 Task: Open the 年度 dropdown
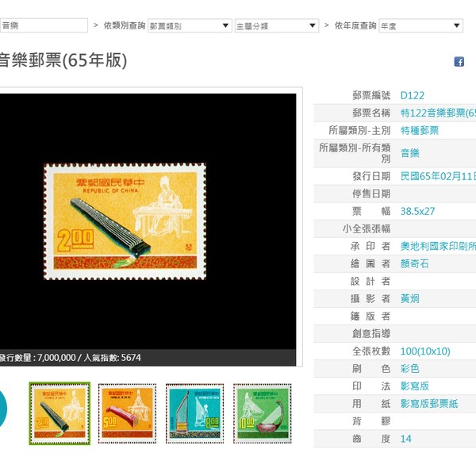[420, 26]
